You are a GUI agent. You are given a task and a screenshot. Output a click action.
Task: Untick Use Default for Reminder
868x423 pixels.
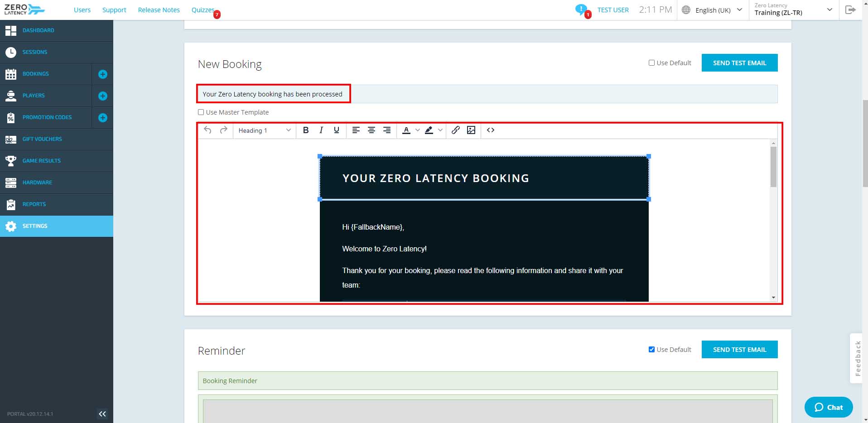point(651,350)
